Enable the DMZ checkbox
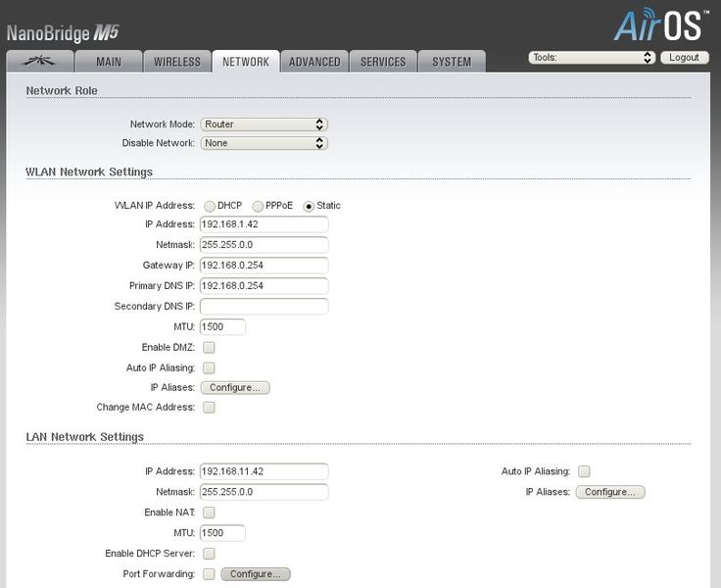The image size is (721, 588). click(209, 347)
